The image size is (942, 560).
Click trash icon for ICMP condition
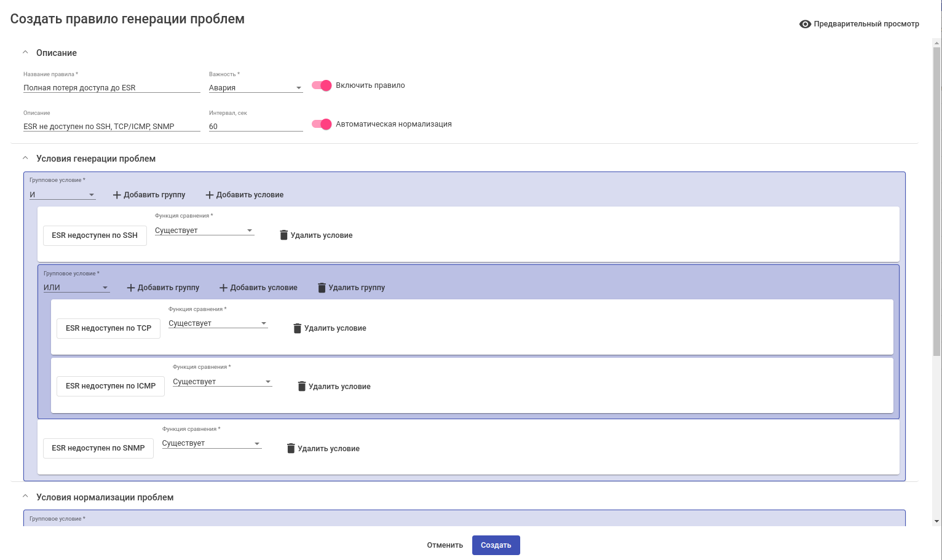tap(301, 386)
